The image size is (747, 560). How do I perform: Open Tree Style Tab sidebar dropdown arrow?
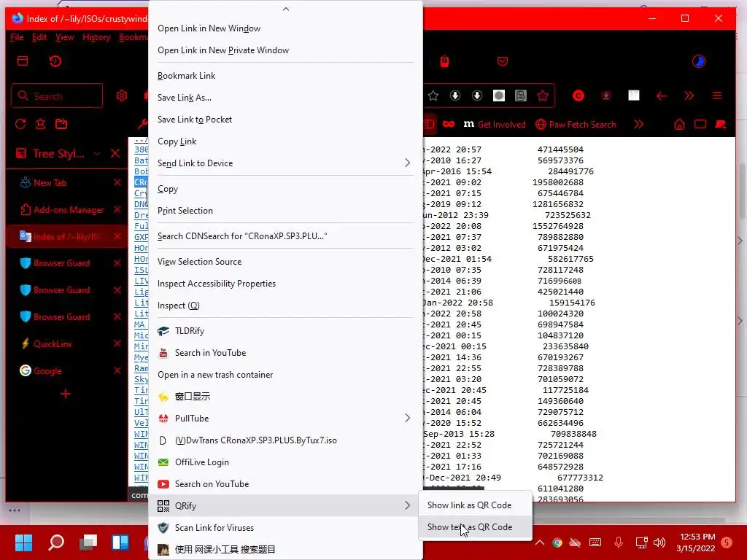97,153
